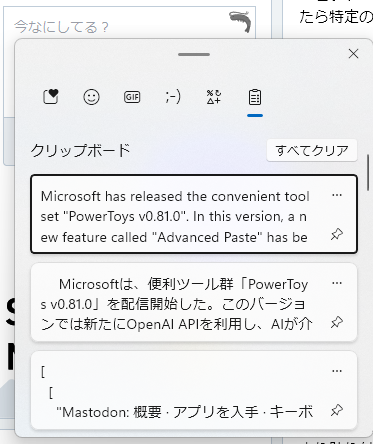Viewport: 373px width, 444px height.
Task: Open the recently used (heart) tab
Action: point(51,97)
